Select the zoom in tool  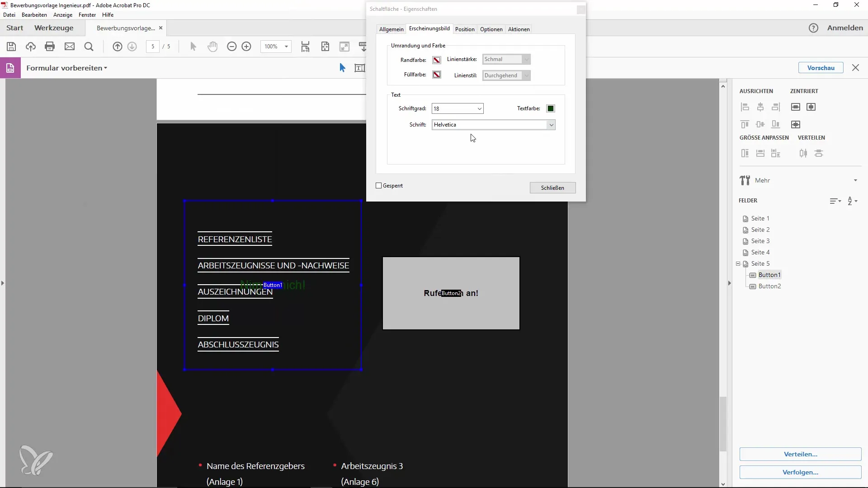point(246,47)
